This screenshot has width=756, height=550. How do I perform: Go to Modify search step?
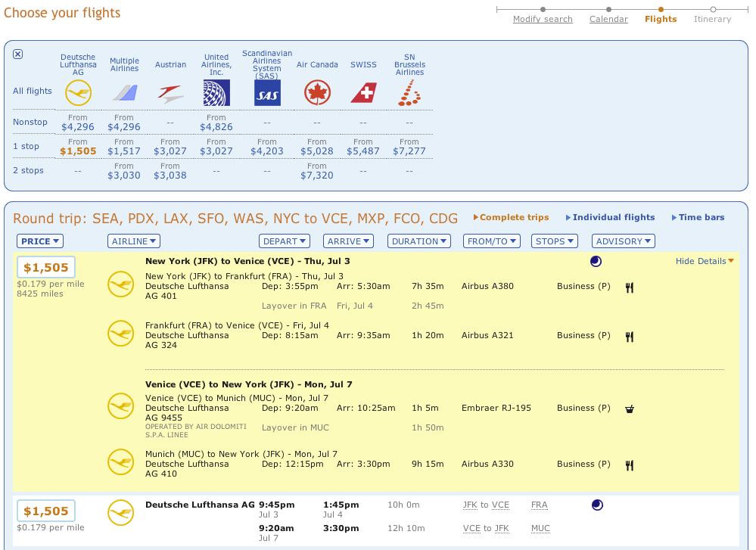click(x=543, y=19)
